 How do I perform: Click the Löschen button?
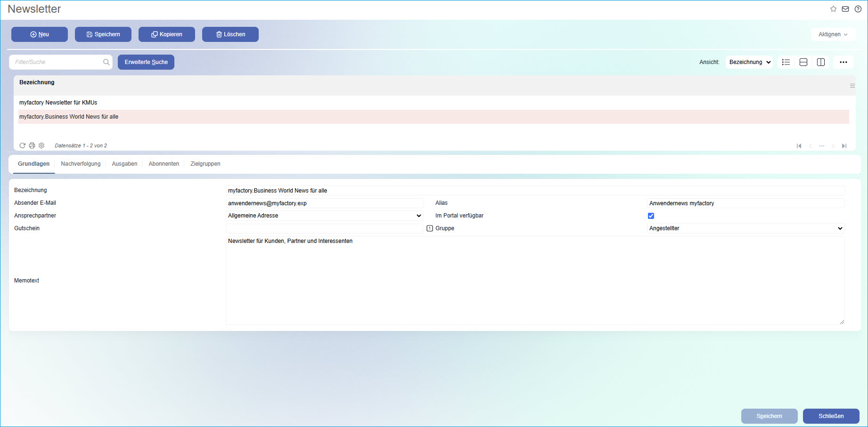coord(230,34)
